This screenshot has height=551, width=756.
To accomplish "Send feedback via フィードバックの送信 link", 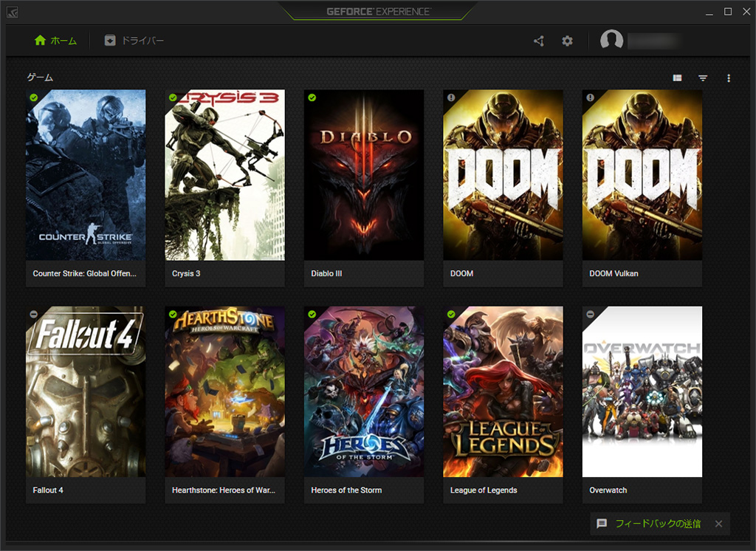I will 658,524.
